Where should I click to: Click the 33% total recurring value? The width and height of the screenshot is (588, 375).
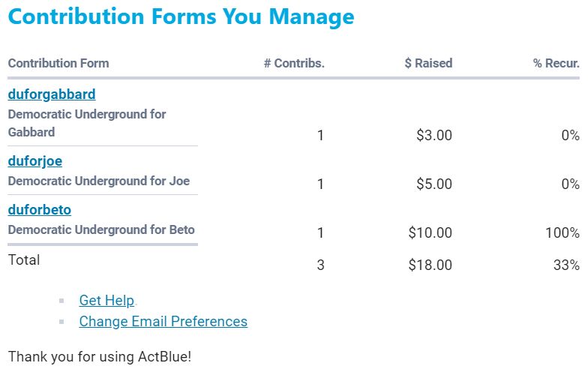click(x=566, y=265)
